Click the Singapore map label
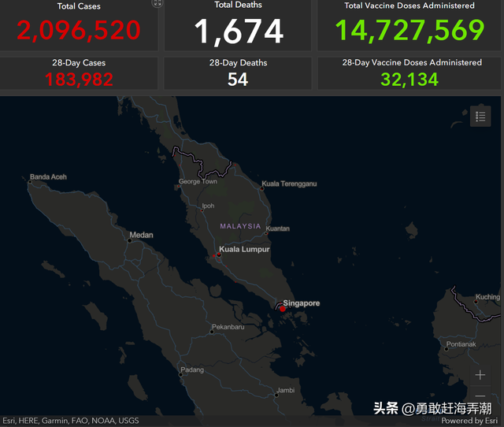The image size is (504, 427). pyautogui.click(x=302, y=303)
